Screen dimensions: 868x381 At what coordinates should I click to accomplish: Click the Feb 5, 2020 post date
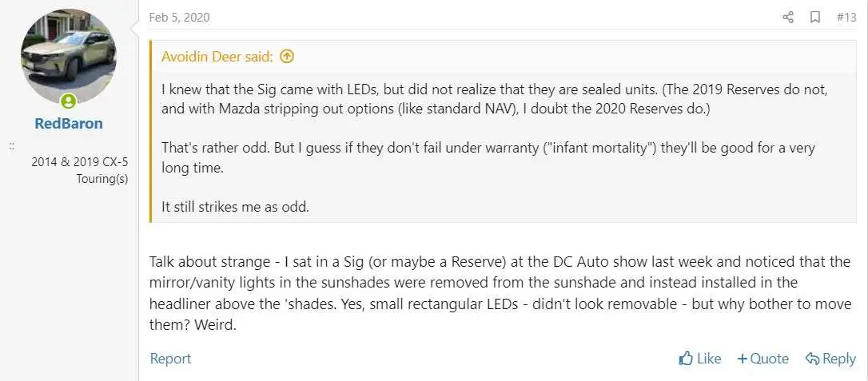coord(179,17)
